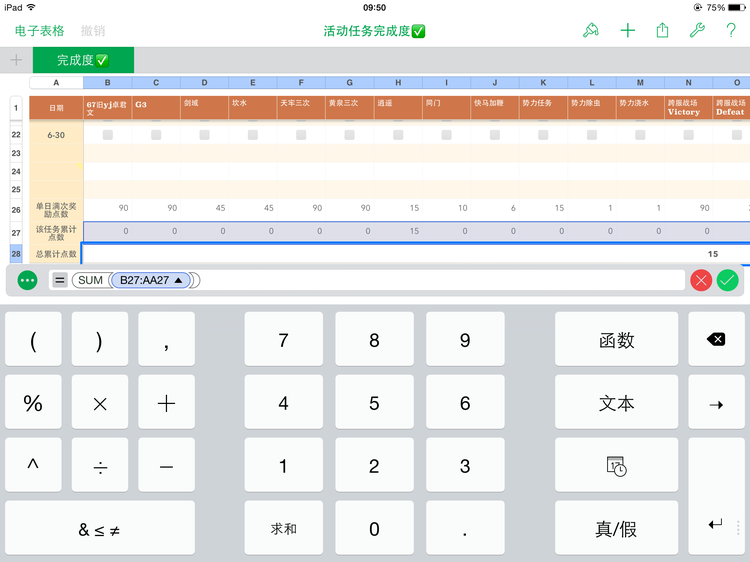Tap the return arrow key
This screenshot has width=750, height=562.
coord(716,496)
